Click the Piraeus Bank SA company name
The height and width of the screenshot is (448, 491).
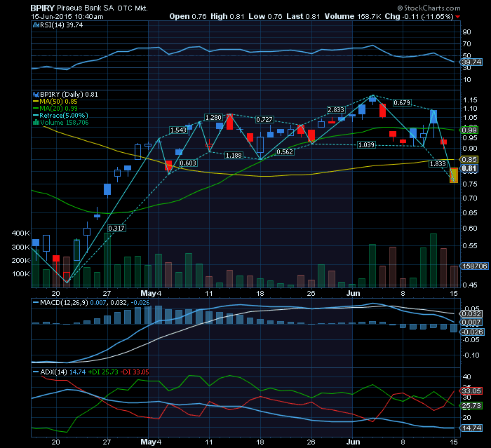click(x=85, y=8)
